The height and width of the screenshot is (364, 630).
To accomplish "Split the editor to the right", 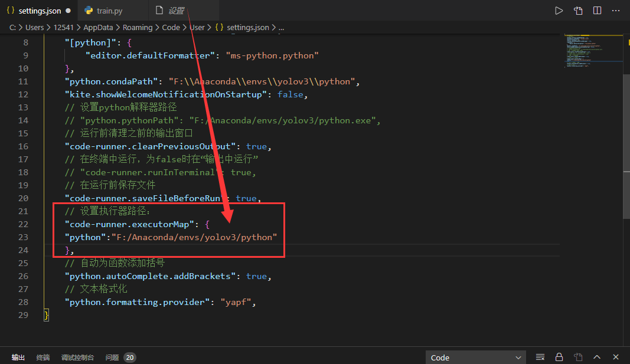I will point(597,11).
